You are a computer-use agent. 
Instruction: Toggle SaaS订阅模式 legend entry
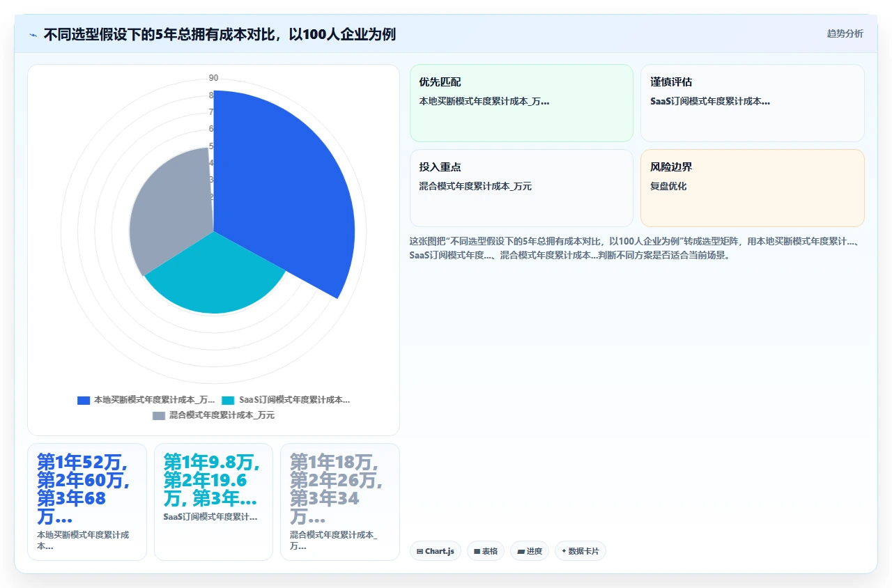click(286, 400)
